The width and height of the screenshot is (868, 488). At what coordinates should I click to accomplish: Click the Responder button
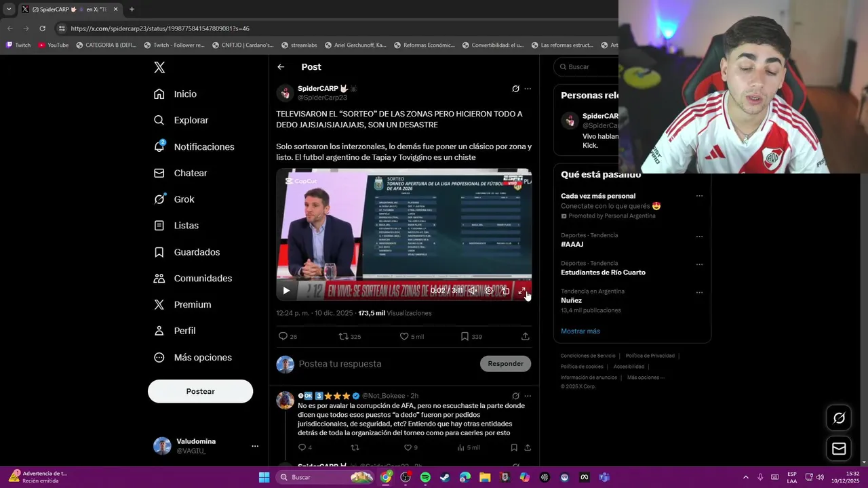(505, 364)
